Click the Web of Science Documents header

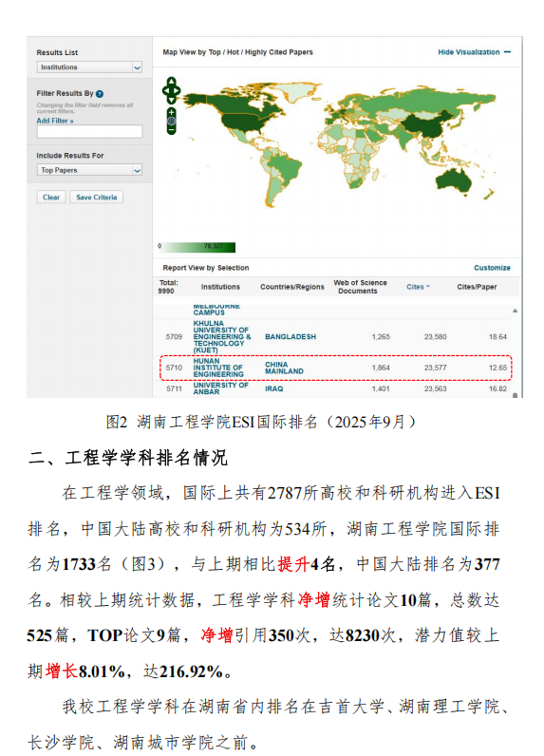[x=360, y=287]
